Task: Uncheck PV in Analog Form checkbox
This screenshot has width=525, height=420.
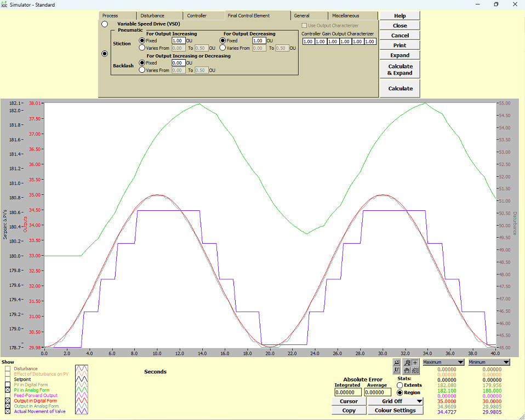Action: pyautogui.click(x=8, y=390)
